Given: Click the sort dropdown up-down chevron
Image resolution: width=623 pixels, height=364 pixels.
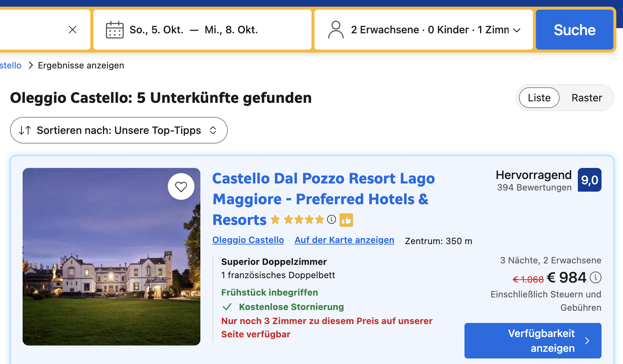Looking at the screenshot, I should coord(213,130).
